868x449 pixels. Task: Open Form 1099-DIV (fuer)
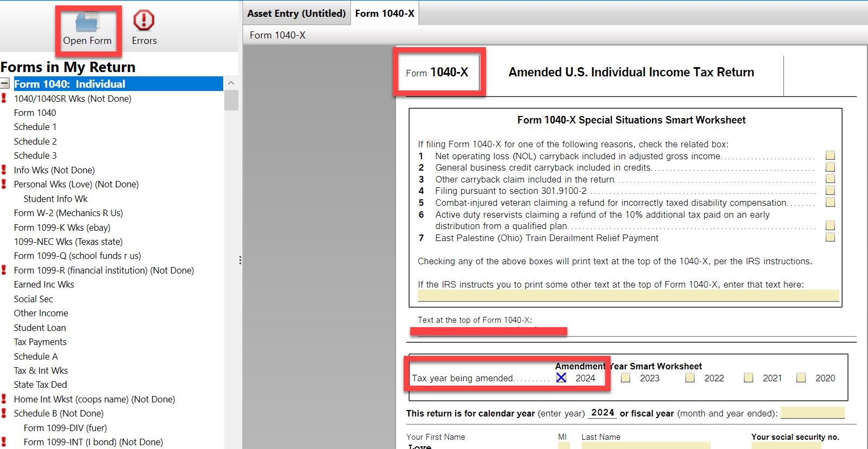pos(65,428)
